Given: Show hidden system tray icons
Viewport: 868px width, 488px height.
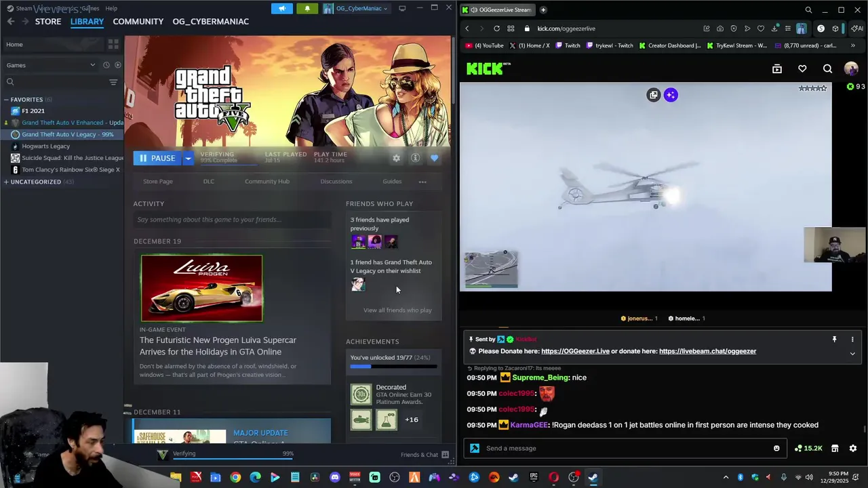Looking at the screenshot, I should click(726, 477).
